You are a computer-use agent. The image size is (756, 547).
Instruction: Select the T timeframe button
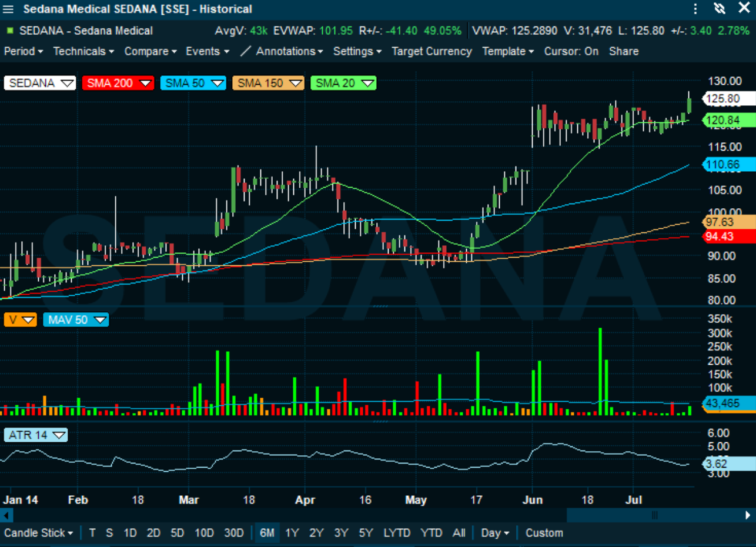point(92,533)
